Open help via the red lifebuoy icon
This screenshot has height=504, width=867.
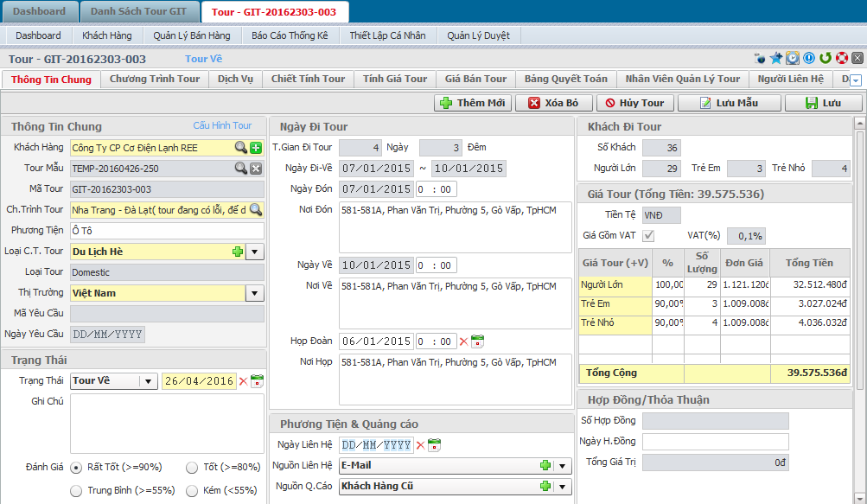(841, 59)
